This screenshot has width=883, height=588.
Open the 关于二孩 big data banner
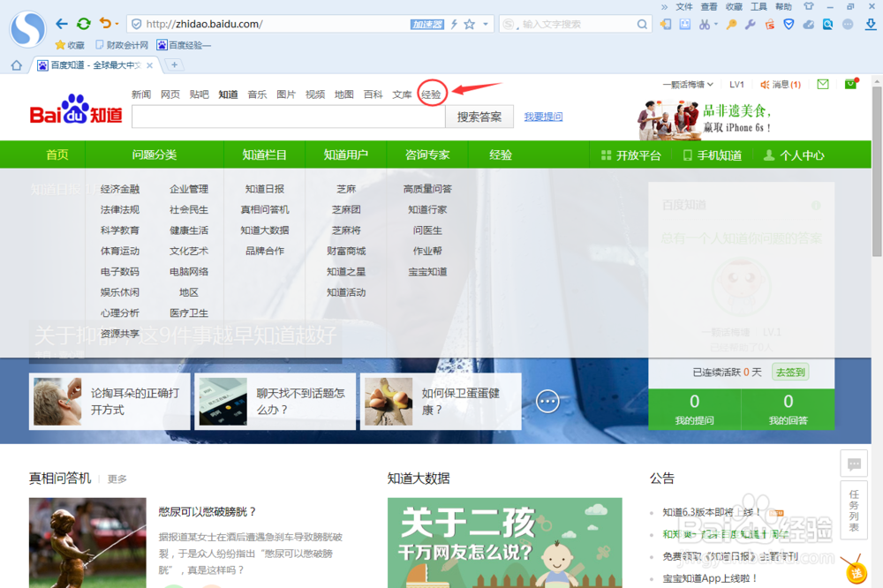(x=504, y=542)
